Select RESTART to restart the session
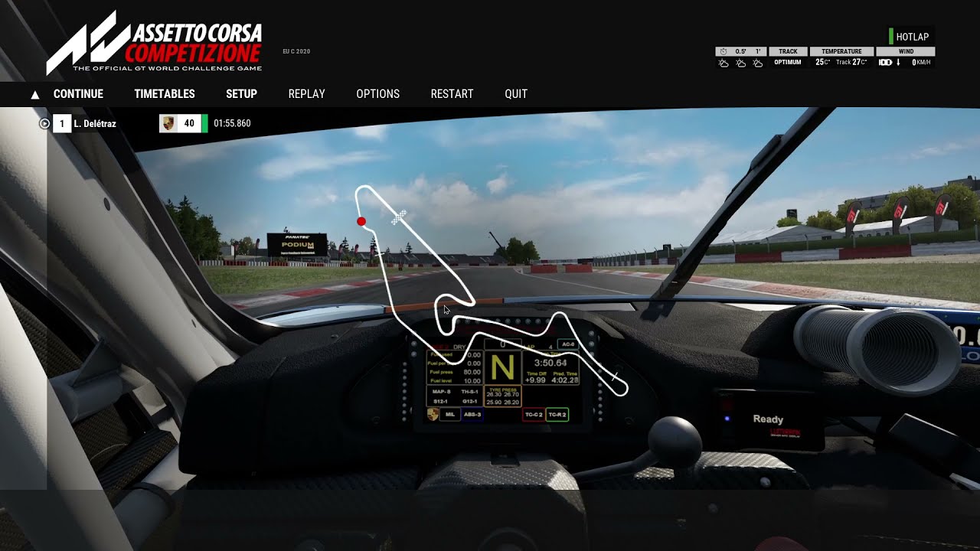 pos(452,94)
